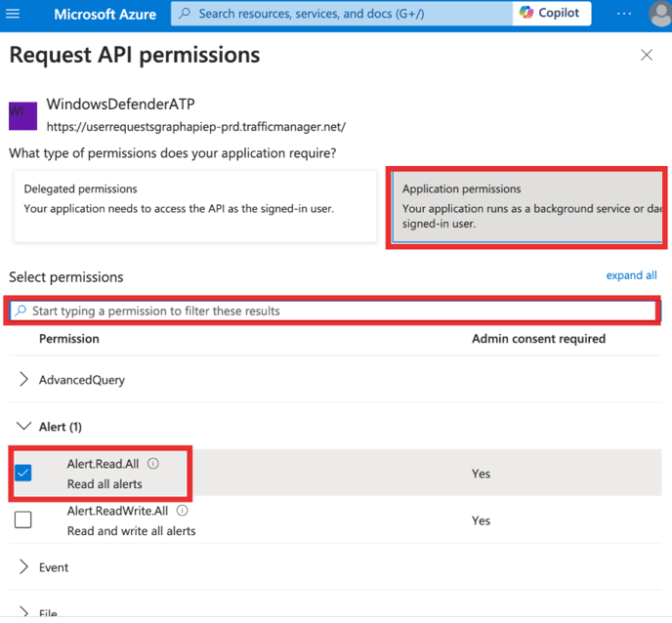Close the Request API permissions pane

[647, 55]
